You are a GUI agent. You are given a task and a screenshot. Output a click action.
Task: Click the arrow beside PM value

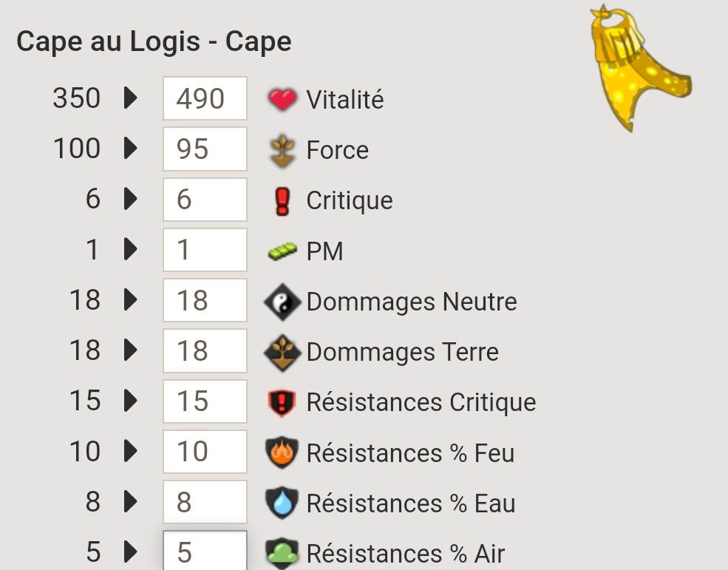131,249
